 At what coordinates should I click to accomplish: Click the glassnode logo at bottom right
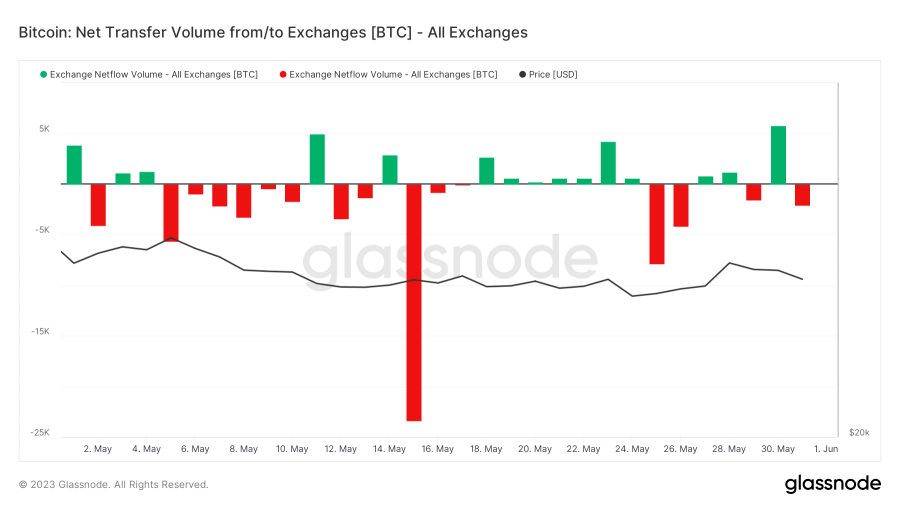[x=832, y=484]
